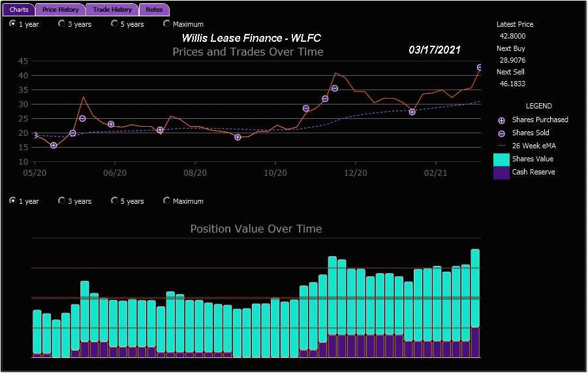Choose 5 years for position value chart
This screenshot has height=373, width=588.
click(x=115, y=201)
